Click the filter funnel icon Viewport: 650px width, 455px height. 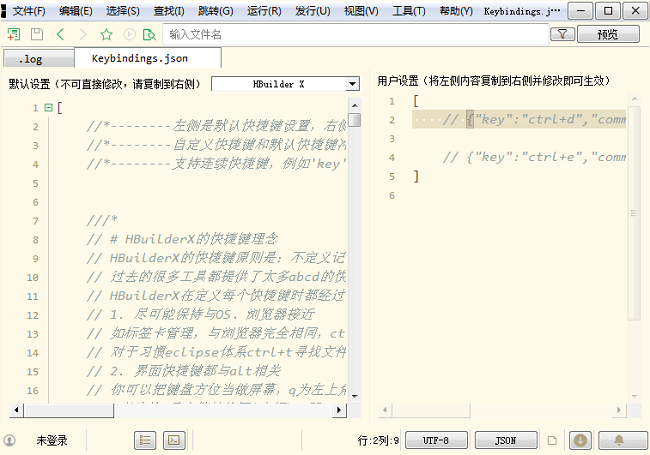coord(563,34)
